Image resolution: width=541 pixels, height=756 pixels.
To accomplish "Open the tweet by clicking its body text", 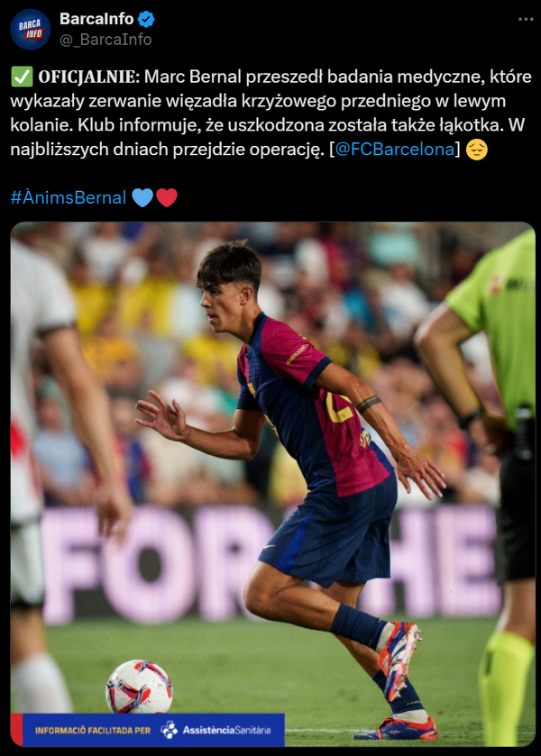I will [x=270, y=113].
